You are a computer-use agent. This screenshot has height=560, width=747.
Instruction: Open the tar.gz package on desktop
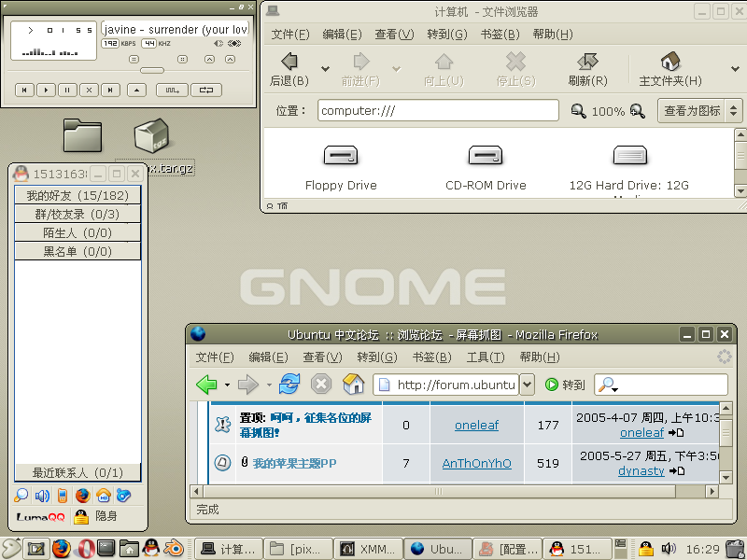coord(152,135)
